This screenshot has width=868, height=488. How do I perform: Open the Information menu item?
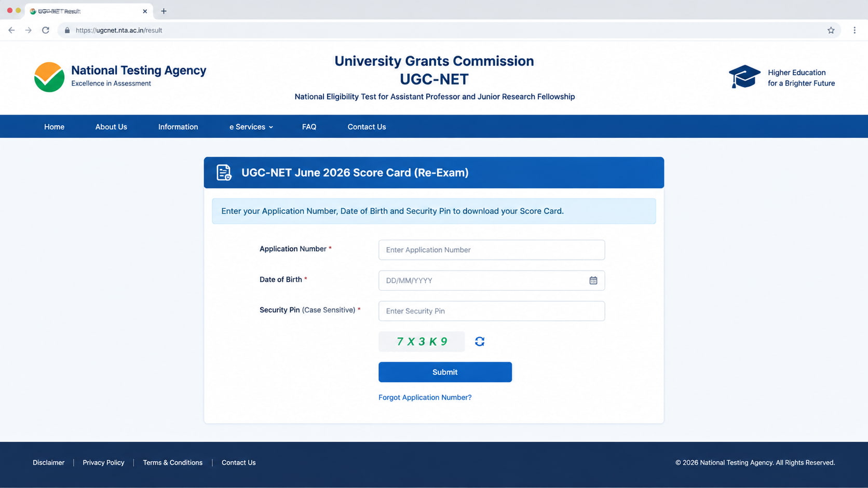pos(178,127)
